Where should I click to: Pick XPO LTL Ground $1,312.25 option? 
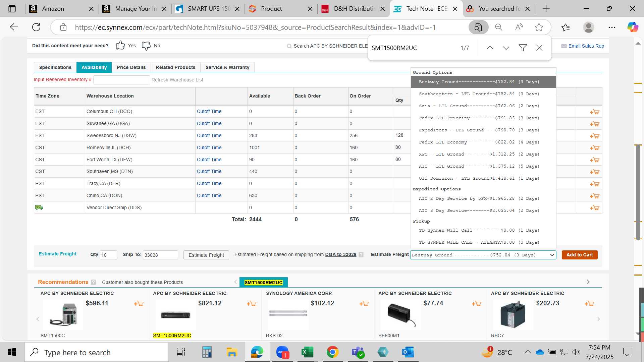[x=483, y=154]
